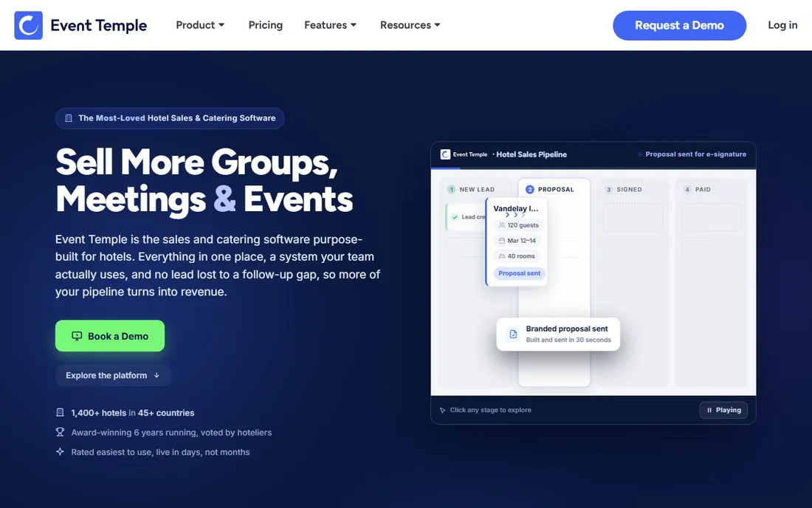
Task: Click the Log in link
Action: coord(782,25)
